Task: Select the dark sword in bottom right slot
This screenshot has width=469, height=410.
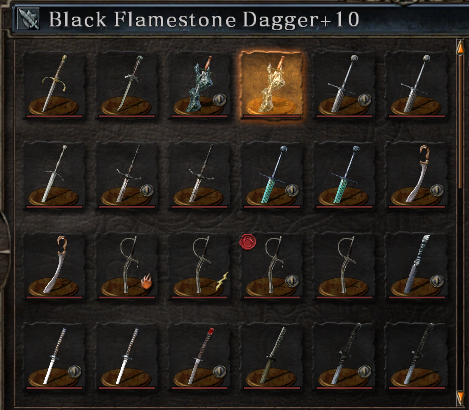Action: [417, 357]
